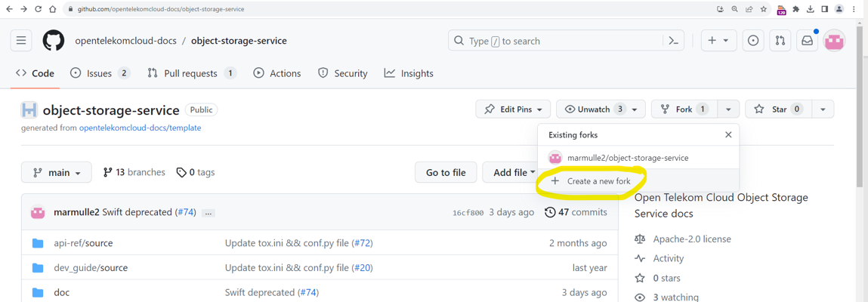
Task: Reload the page with the refresh icon
Action: point(39,9)
